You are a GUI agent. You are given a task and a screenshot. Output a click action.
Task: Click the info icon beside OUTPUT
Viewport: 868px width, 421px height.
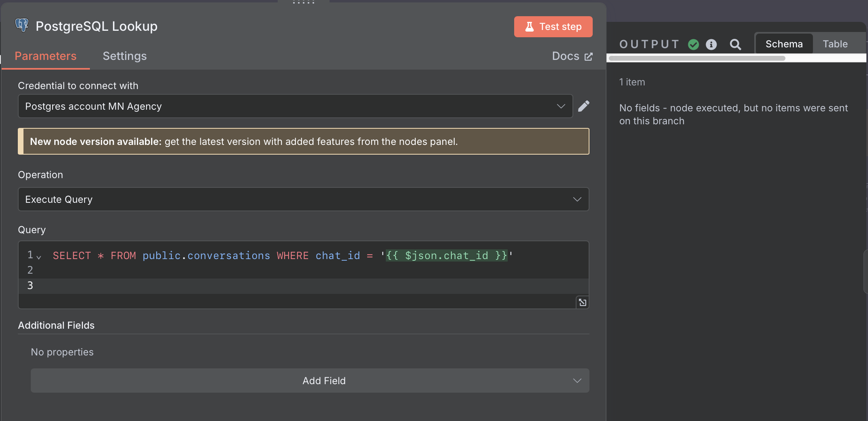[711, 45]
